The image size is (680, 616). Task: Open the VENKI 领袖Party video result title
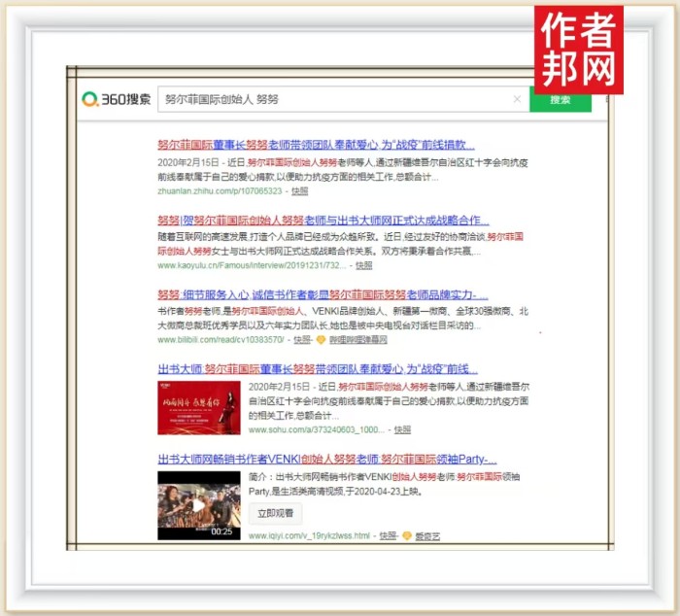tap(326, 459)
